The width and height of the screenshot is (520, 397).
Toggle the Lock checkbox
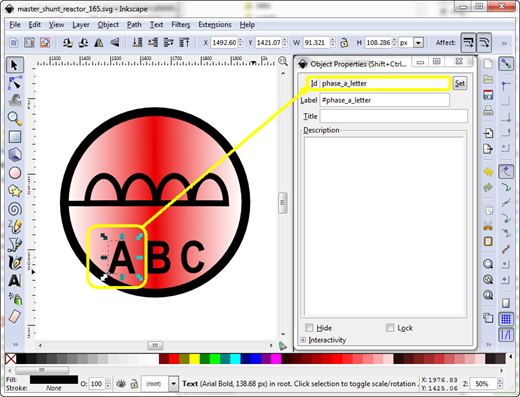(x=390, y=328)
